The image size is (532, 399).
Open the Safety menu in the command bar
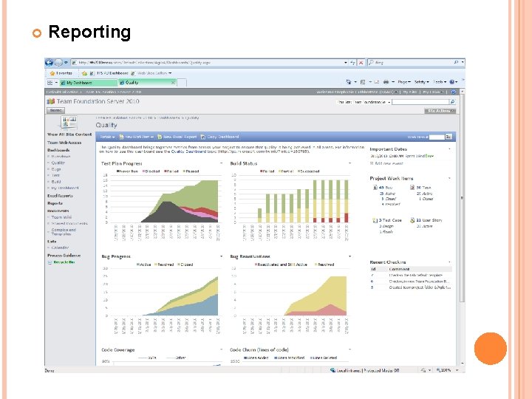pyautogui.click(x=421, y=82)
